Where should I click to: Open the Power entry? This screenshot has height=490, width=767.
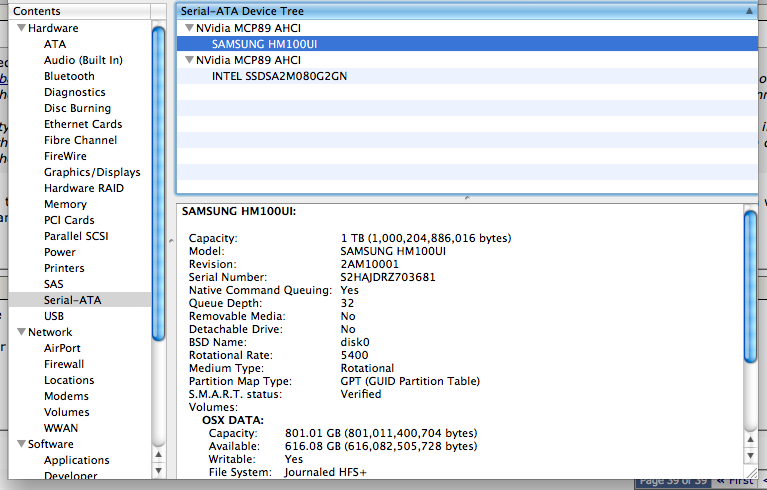pyautogui.click(x=60, y=252)
